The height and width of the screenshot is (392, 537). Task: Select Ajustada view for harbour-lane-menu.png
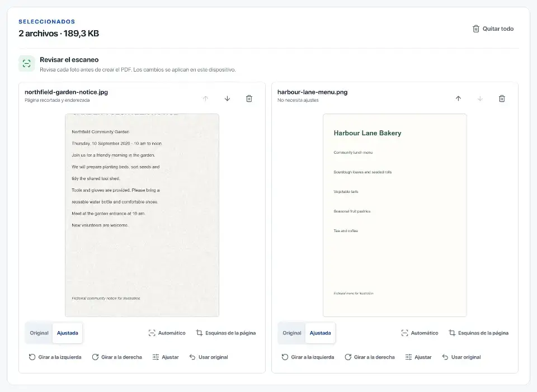(320, 333)
